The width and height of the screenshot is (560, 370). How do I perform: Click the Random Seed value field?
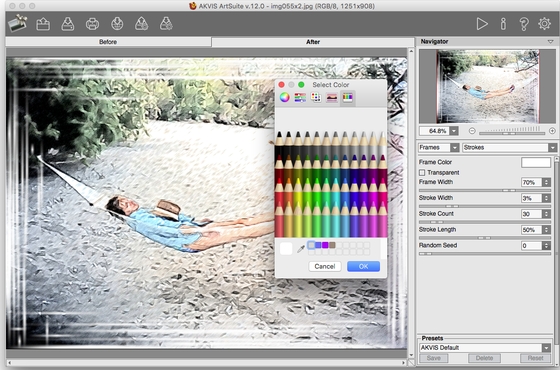(531, 245)
